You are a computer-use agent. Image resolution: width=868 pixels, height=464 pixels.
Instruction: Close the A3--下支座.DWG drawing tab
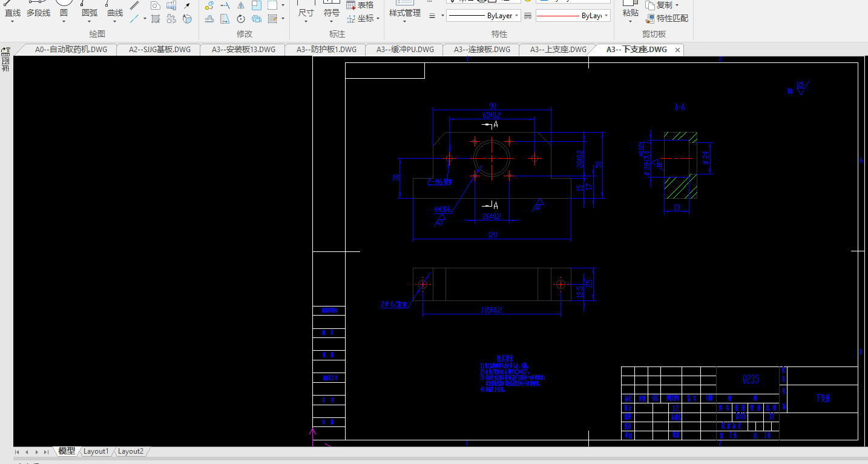(x=677, y=50)
